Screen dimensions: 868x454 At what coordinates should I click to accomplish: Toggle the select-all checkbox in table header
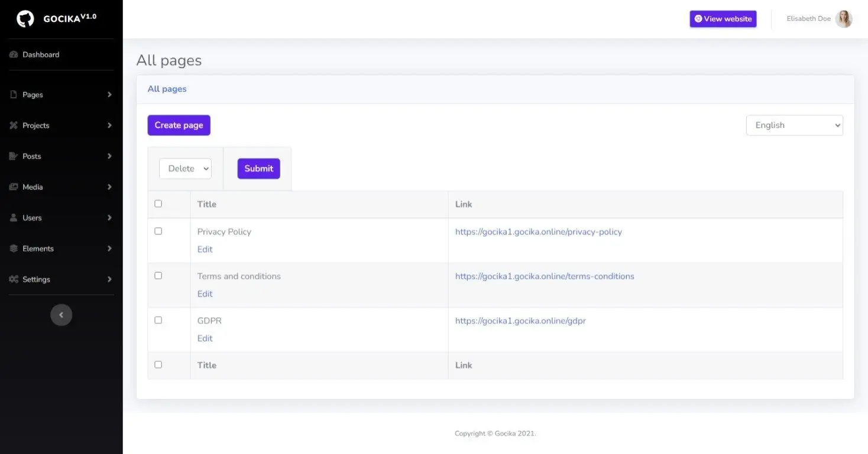pos(158,204)
